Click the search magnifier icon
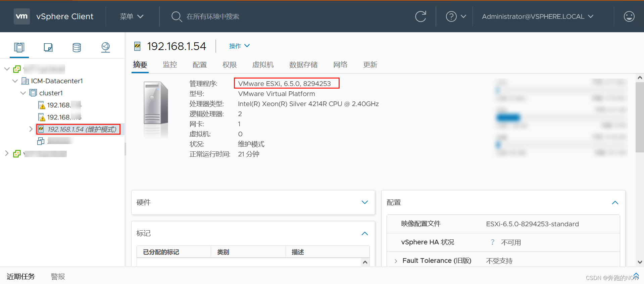The width and height of the screenshot is (644, 284). tap(177, 16)
